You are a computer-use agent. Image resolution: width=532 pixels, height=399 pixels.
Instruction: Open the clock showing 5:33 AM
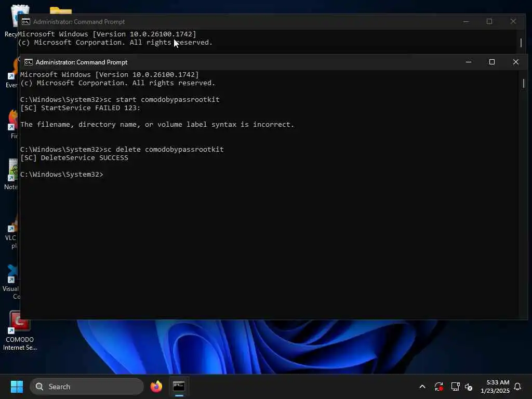(498, 382)
